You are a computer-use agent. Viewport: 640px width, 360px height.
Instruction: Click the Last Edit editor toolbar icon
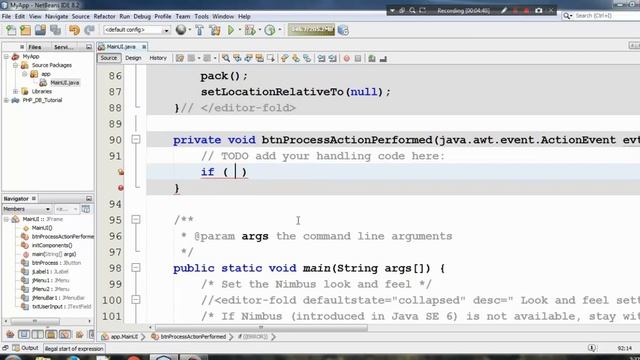180,58
